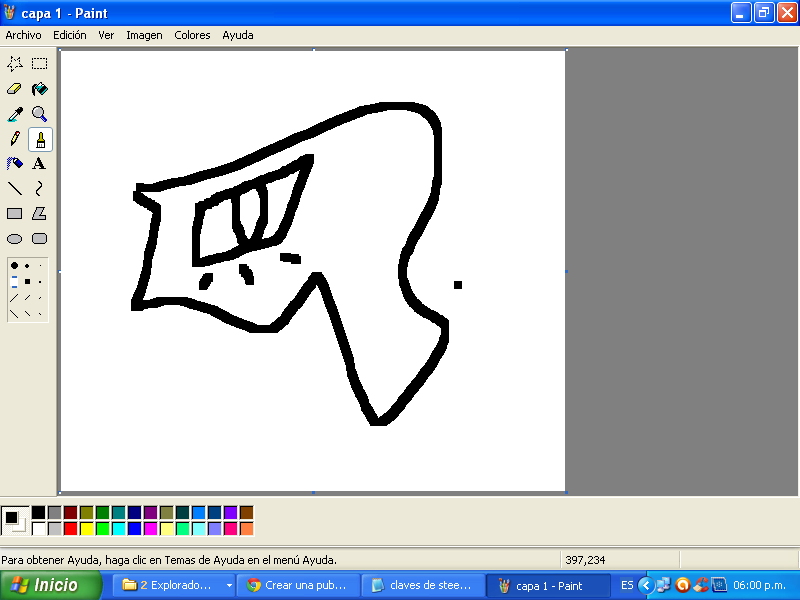800x600 pixels.
Task: Choose the Airbrush spray can tool
Action: 15,164
